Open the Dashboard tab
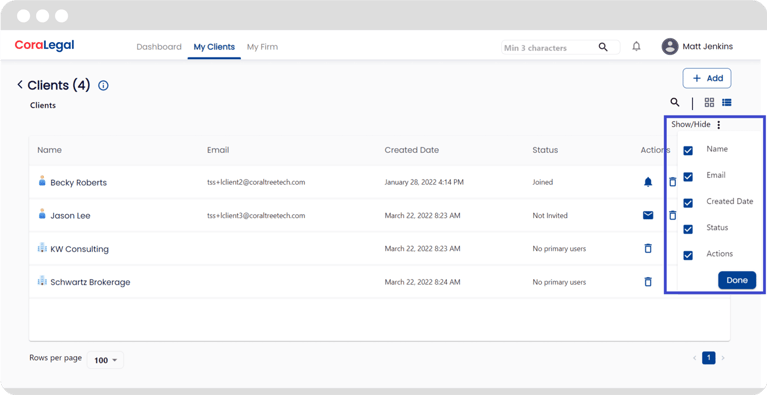 coord(159,47)
